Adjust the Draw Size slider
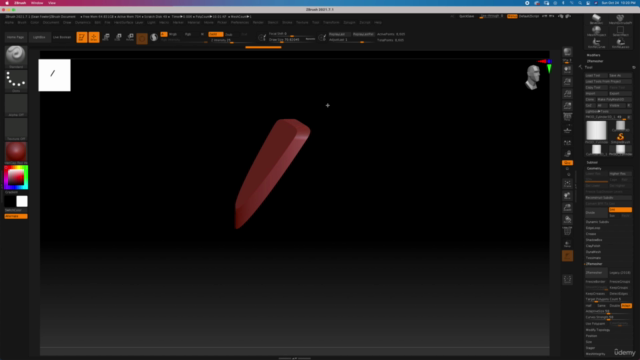This screenshot has width=640, height=360. pyautogui.click(x=292, y=40)
